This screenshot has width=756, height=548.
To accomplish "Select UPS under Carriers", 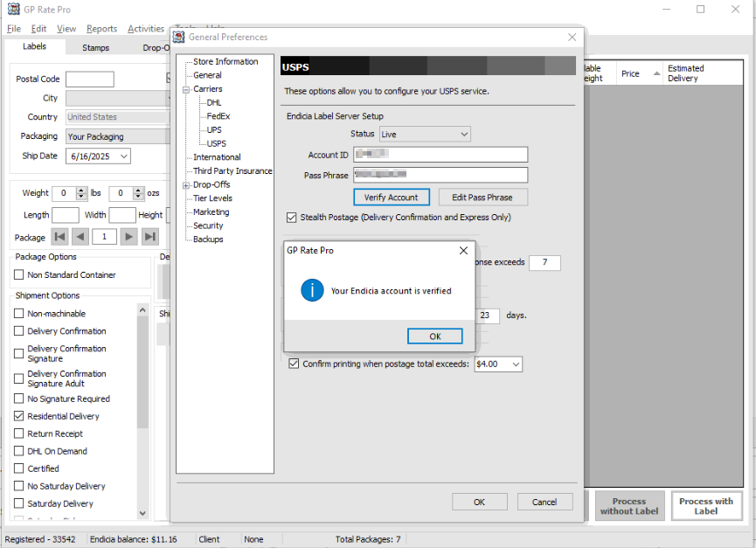I will (x=214, y=130).
